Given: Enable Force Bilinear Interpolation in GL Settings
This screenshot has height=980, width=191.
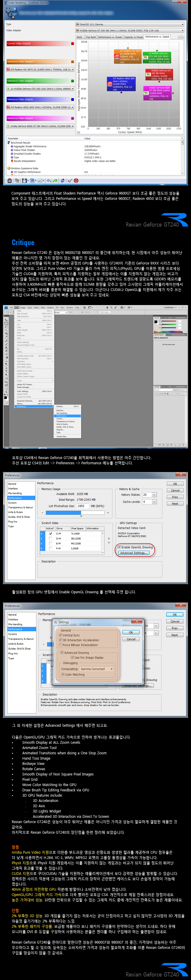Looking at the screenshot, I should pyautogui.click(x=60, y=645).
